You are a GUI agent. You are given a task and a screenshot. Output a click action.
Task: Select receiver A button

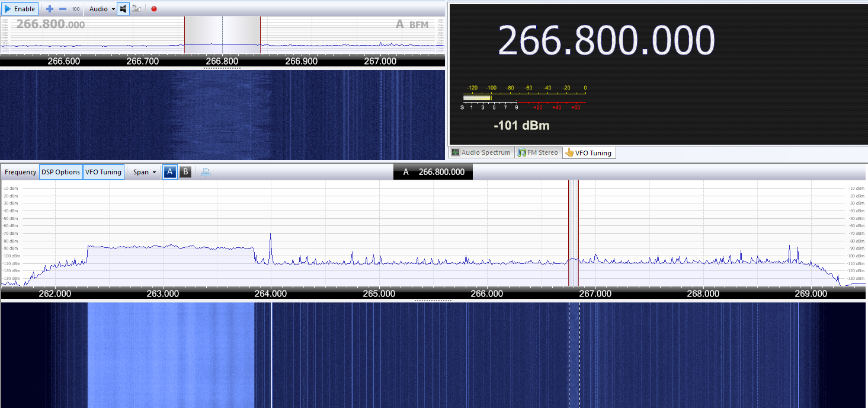point(169,172)
